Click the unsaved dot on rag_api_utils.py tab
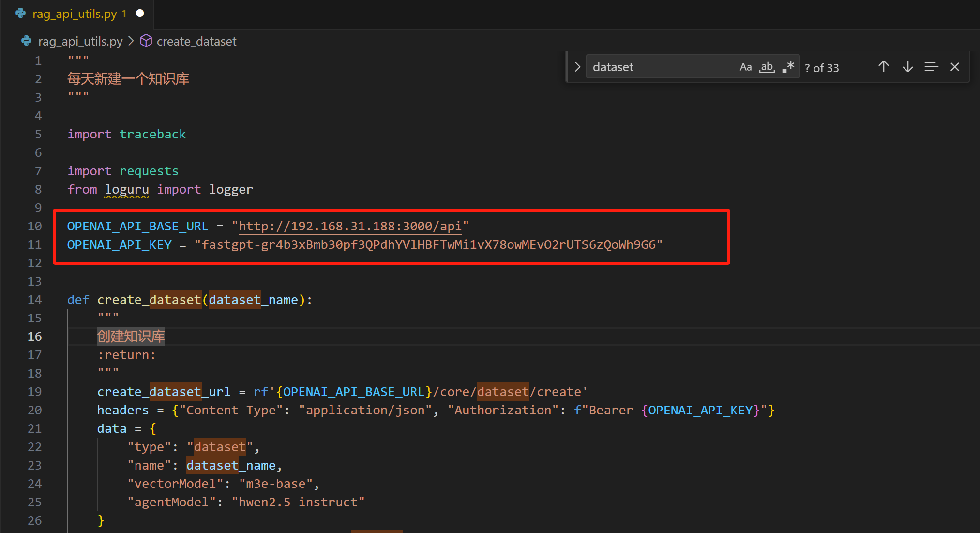This screenshot has height=533, width=980. point(140,14)
